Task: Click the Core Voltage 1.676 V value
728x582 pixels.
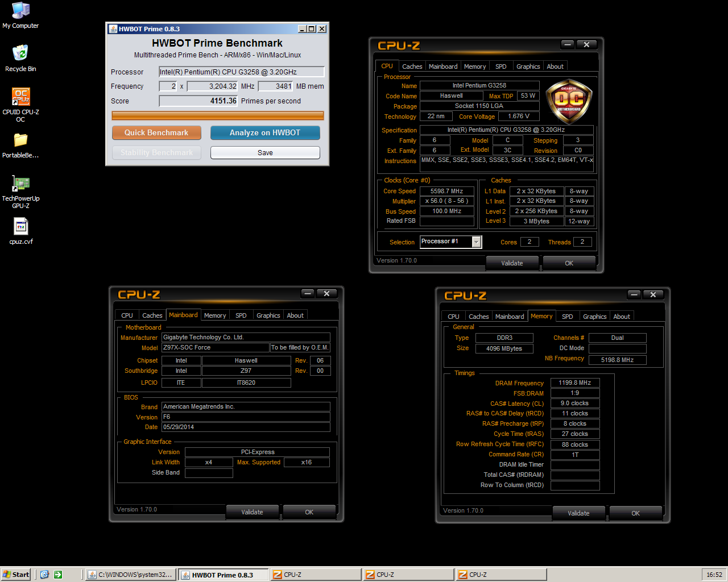Action: point(518,116)
